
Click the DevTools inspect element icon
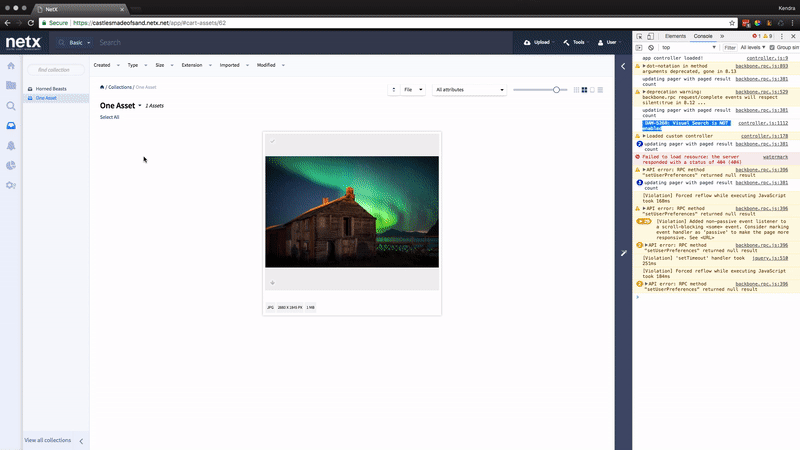tap(640, 36)
